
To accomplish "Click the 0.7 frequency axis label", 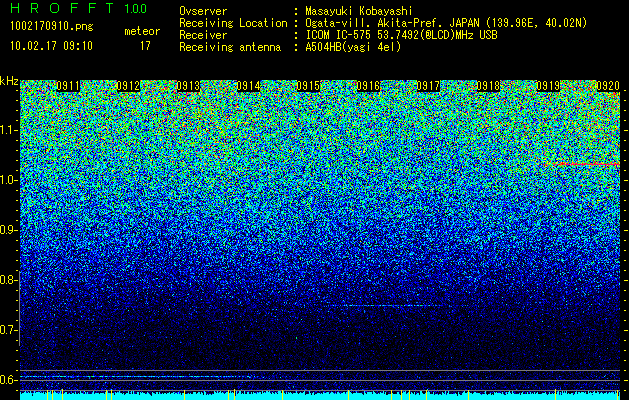I will 8,330.
